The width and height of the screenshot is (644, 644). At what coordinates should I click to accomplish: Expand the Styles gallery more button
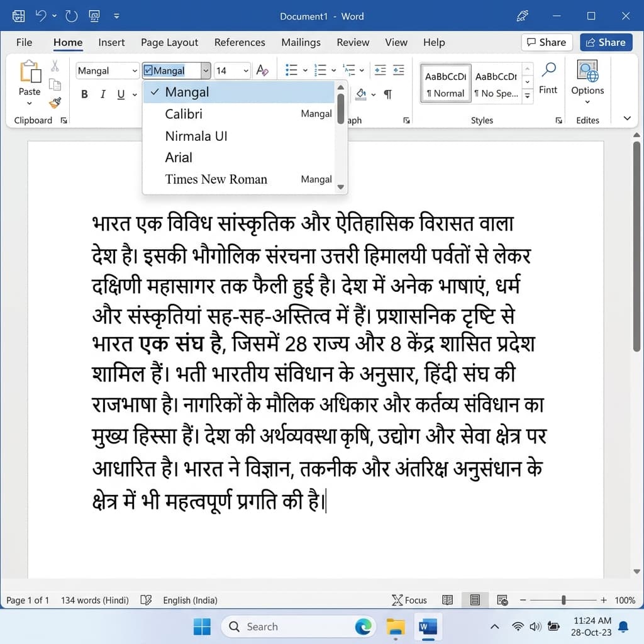[528, 96]
